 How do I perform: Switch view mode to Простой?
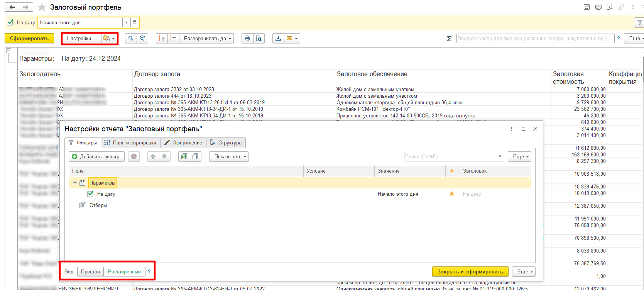click(x=90, y=272)
